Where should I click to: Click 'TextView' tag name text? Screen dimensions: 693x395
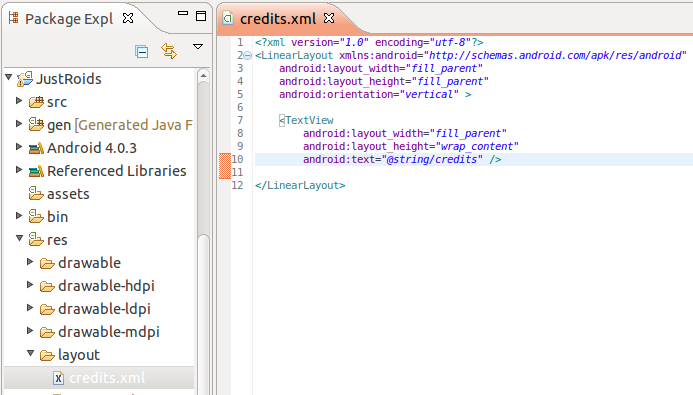(309, 120)
